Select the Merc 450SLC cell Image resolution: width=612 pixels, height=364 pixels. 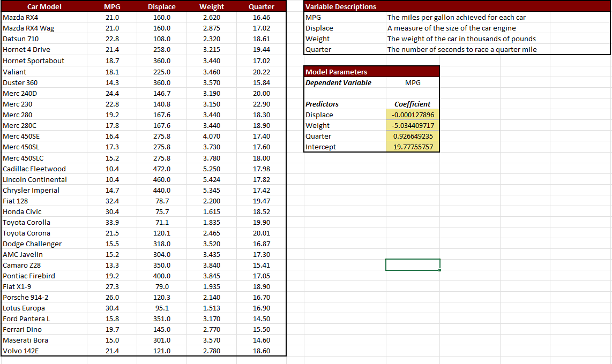click(44, 158)
